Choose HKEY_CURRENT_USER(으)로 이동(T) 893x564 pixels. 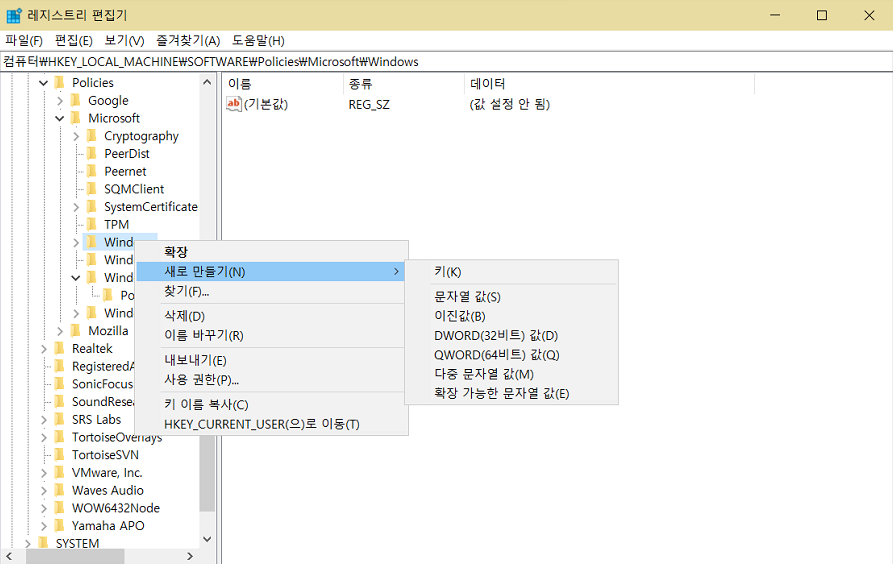[272, 424]
